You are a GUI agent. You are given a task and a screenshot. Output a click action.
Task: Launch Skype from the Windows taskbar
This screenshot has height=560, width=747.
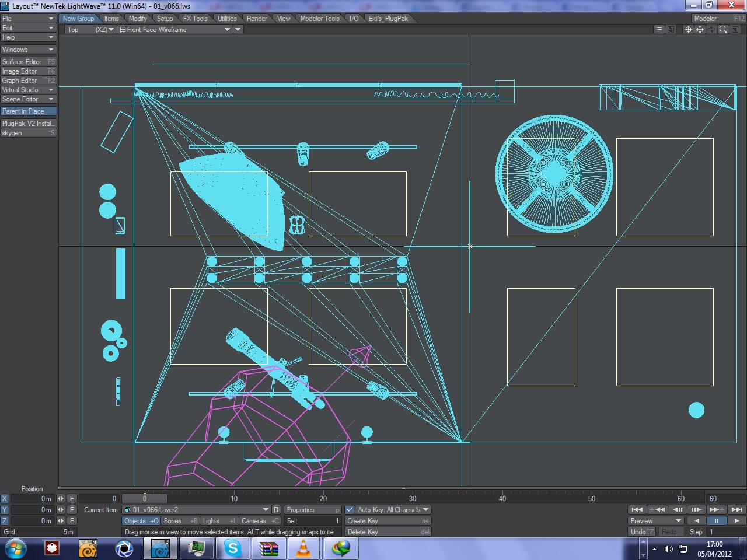233,548
